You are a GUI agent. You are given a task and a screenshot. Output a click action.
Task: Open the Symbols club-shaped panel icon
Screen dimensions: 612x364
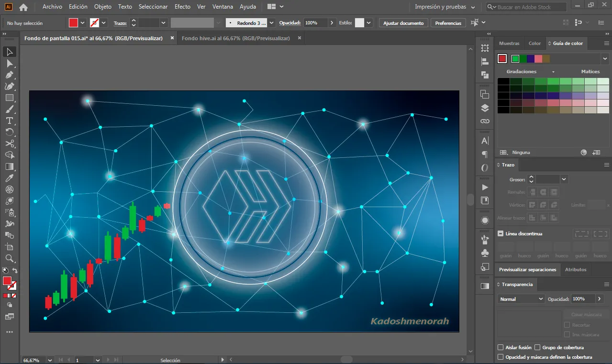click(x=485, y=253)
